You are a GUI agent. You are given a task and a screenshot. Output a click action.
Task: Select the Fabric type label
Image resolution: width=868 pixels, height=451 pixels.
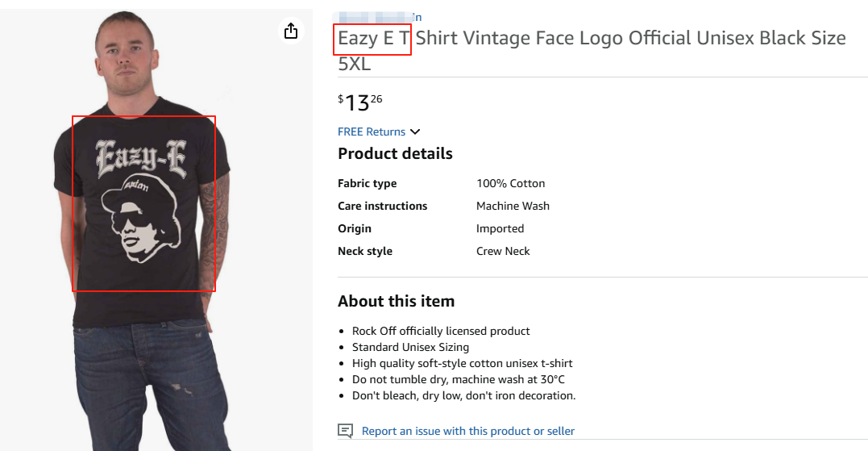pyautogui.click(x=367, y=183)
